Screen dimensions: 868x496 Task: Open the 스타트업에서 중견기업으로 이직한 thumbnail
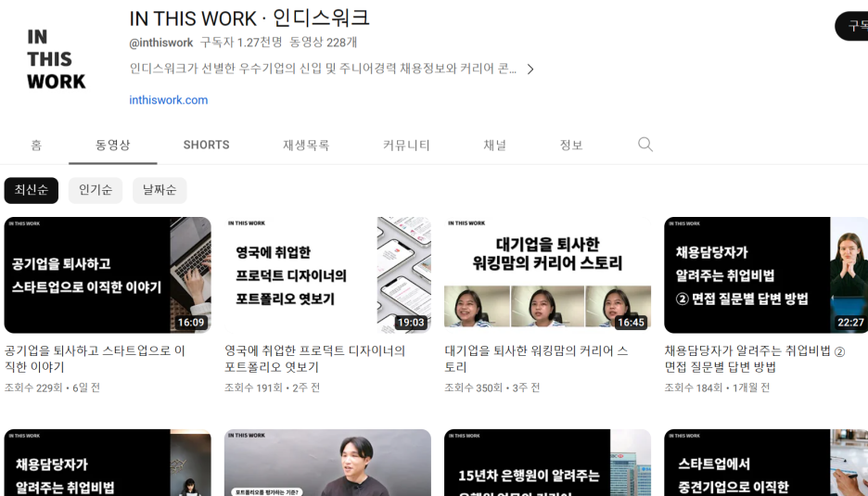pos(766,463)
